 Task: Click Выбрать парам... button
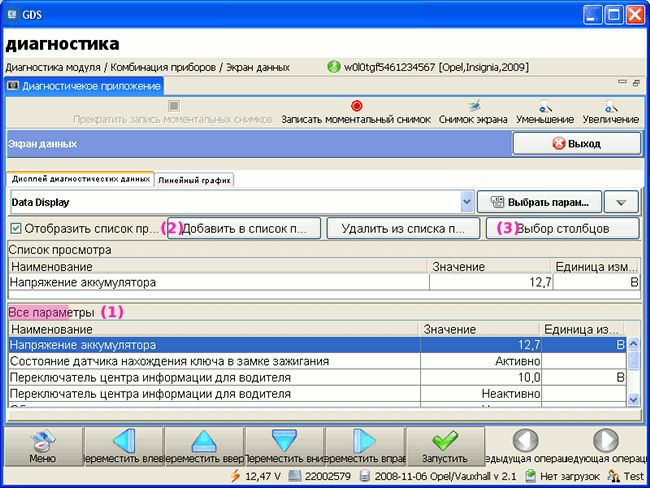point(539,202)
